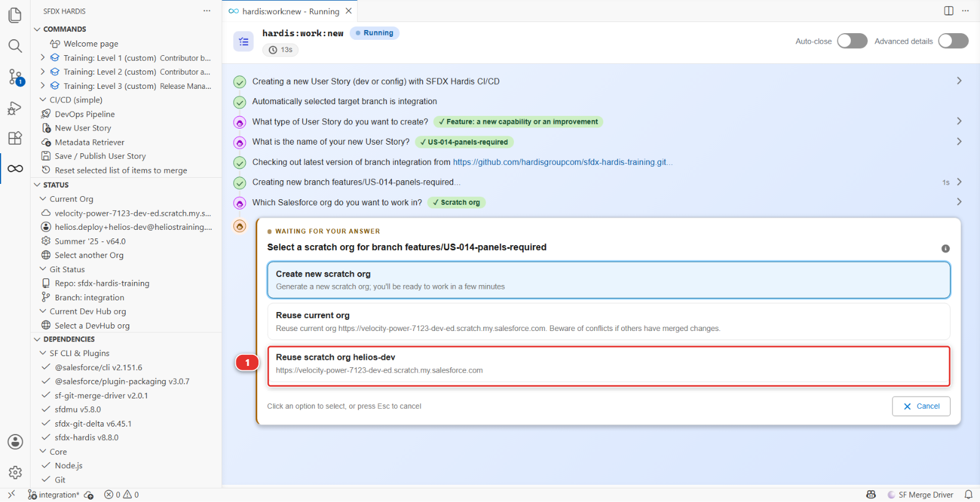The height and width of the screenshot is (502, 980).
Task: Open DevOps Pipeline command
Action: tap(85, 114)
